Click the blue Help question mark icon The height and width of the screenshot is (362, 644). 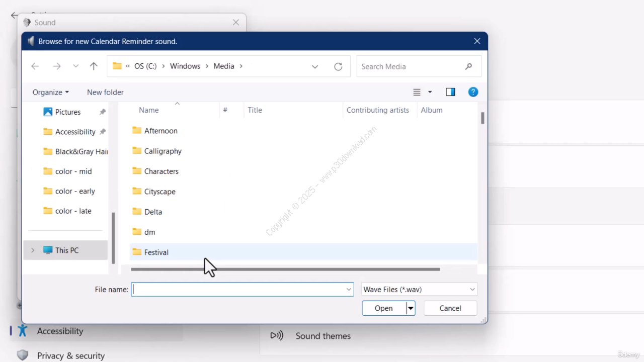[x=472, y=92]
